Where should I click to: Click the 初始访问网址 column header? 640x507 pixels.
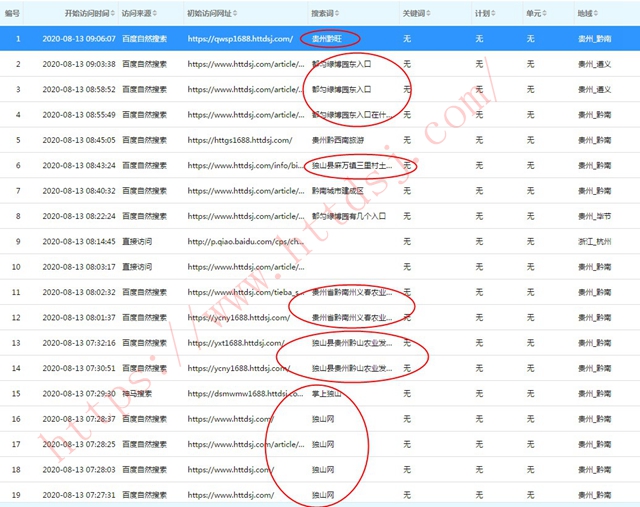coord(213,14)
